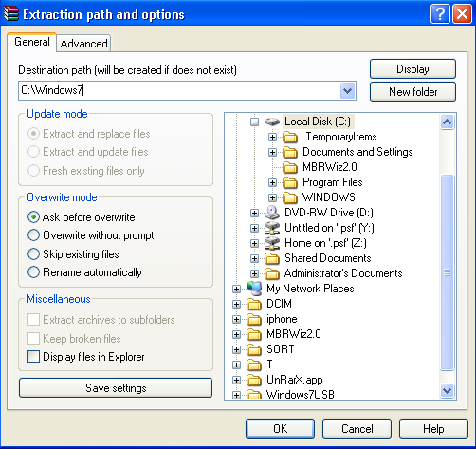Expand the WINDOWS folder node
Viewport: 476px width, 449px height.
(272, 197)
